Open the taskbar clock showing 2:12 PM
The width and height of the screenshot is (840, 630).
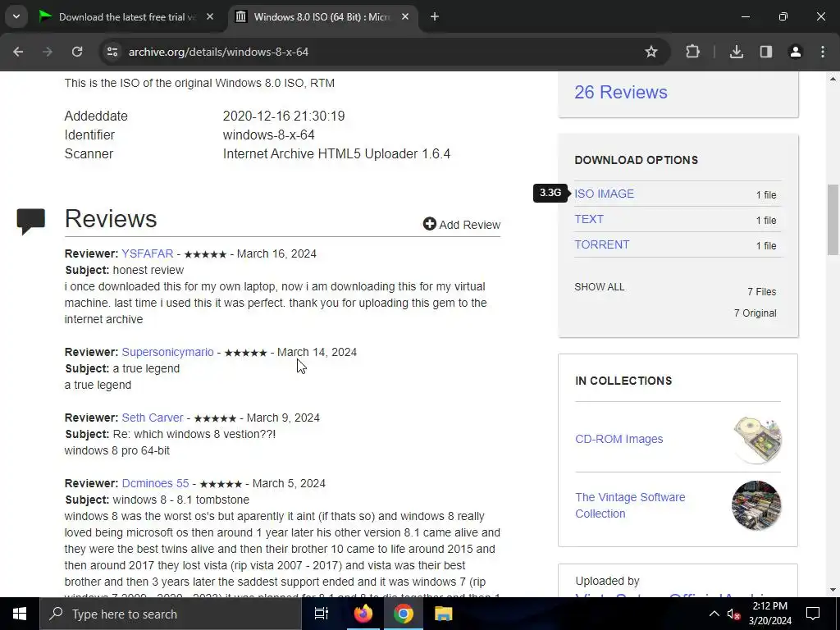click(769, 614)
